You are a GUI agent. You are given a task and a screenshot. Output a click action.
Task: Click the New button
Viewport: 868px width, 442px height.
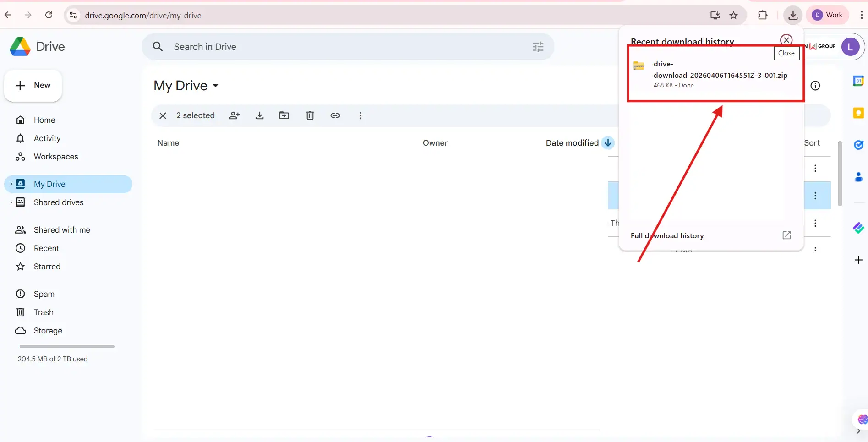coord(33,86)
